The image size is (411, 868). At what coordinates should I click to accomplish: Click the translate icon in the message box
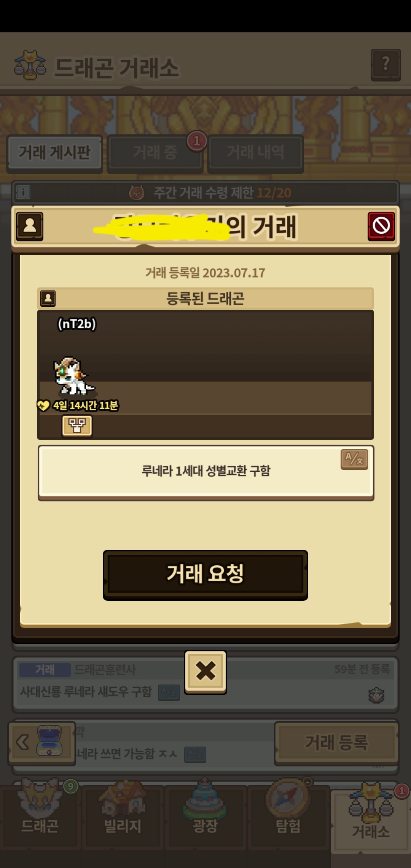coord(354,459)
